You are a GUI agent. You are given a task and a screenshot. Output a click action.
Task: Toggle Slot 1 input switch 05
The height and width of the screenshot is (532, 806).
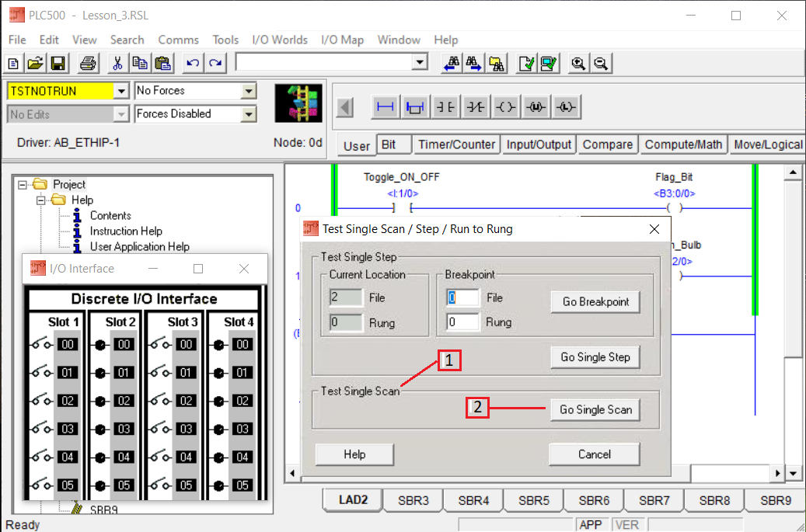point(40,485)
